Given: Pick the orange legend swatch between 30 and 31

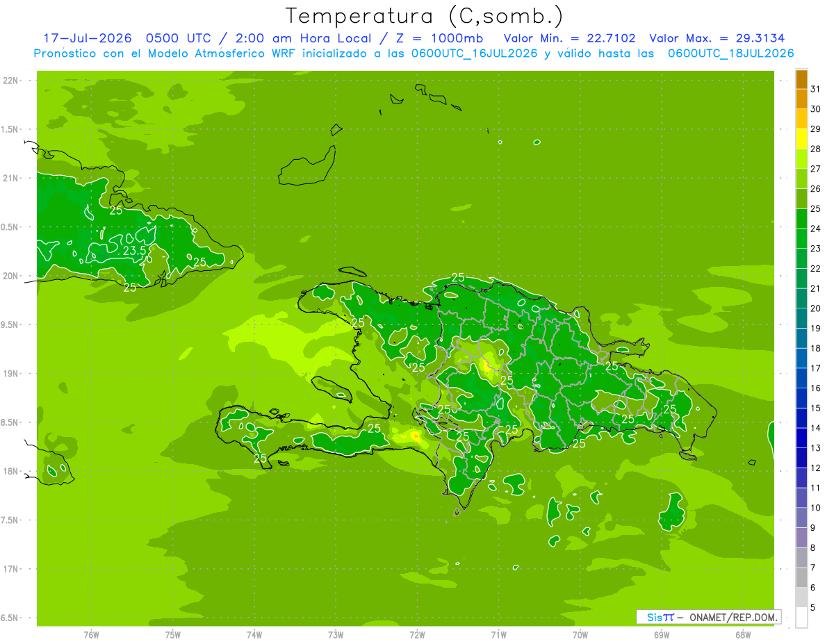Looking at the screenshot, I should (x=801, y=99).
